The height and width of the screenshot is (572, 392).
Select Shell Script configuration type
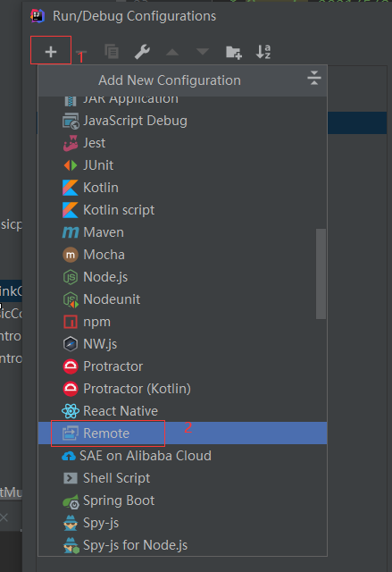tap(182, 478)
